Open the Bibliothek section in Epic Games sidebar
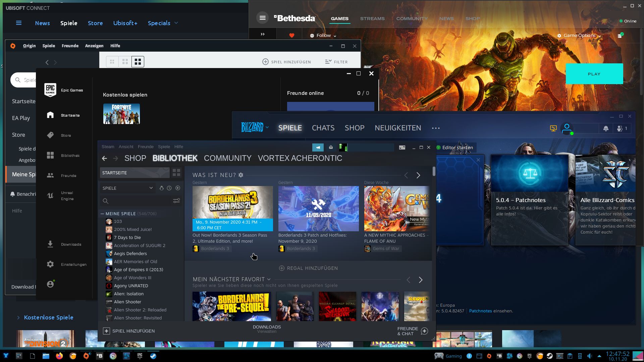Image resolution: width=644 pixels, height=362 pixels. (70, 155)
